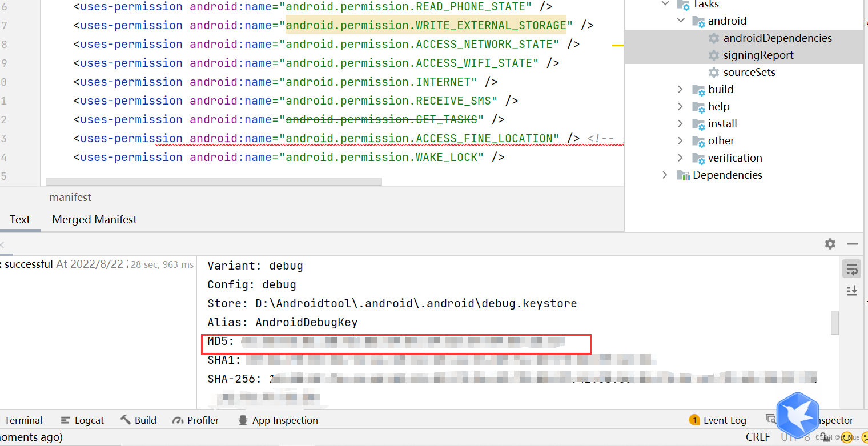Screen dimensions: 868x446
Task: Click the Store debug.keystore path line
Action: pos(392,303)
